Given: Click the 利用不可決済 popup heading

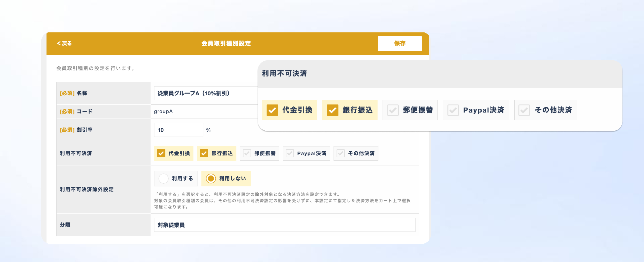Looking at the screenshot, I should click(284, 73).
